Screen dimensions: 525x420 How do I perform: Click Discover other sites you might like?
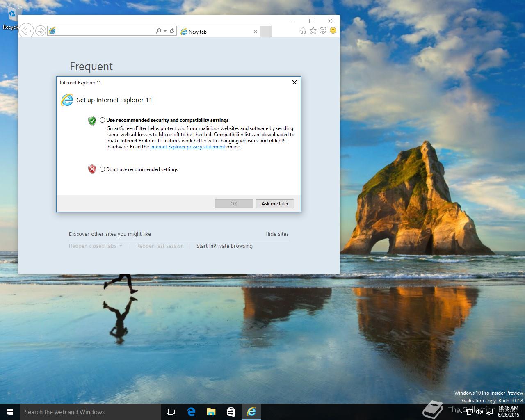tap(110, 234)
